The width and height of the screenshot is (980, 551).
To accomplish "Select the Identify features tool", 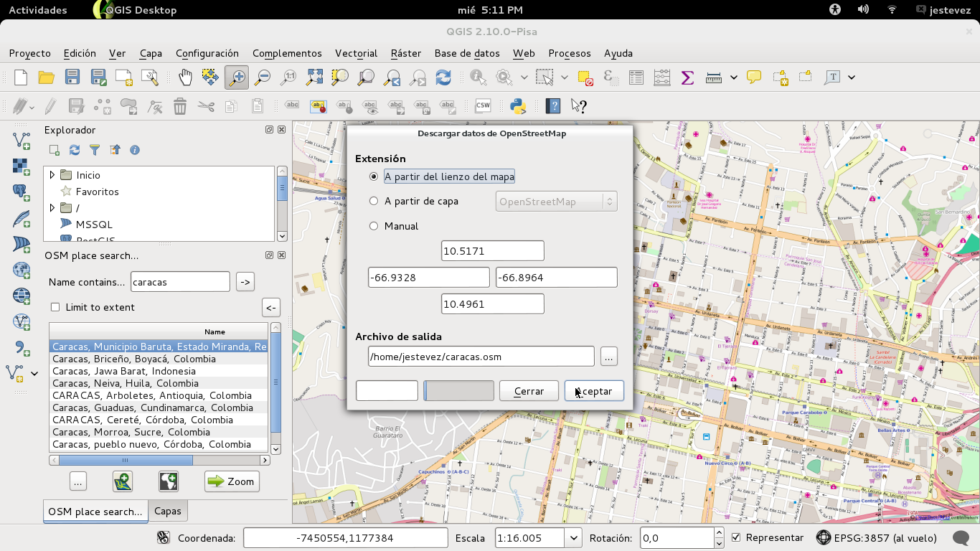I will (x=478, y=77).
